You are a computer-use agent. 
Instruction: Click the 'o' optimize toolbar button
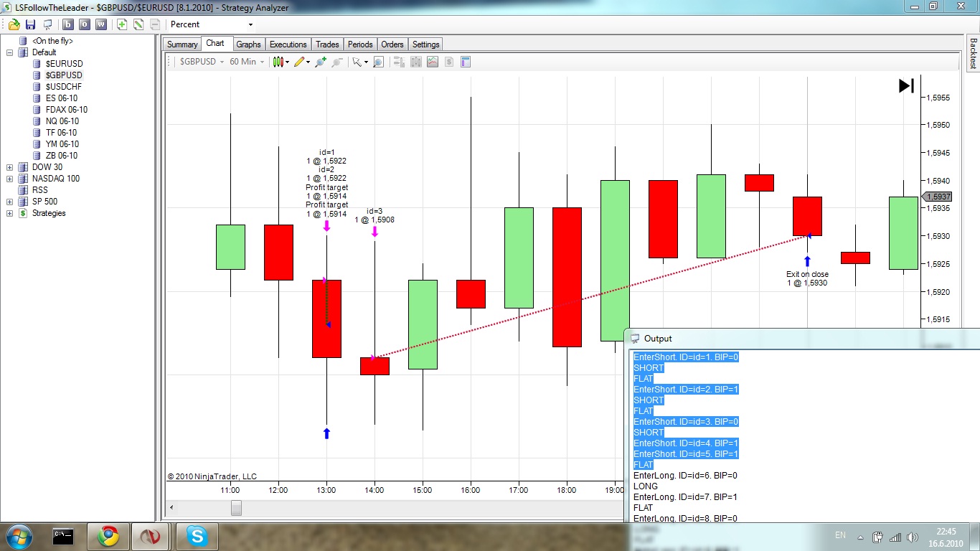click(85, 24)
